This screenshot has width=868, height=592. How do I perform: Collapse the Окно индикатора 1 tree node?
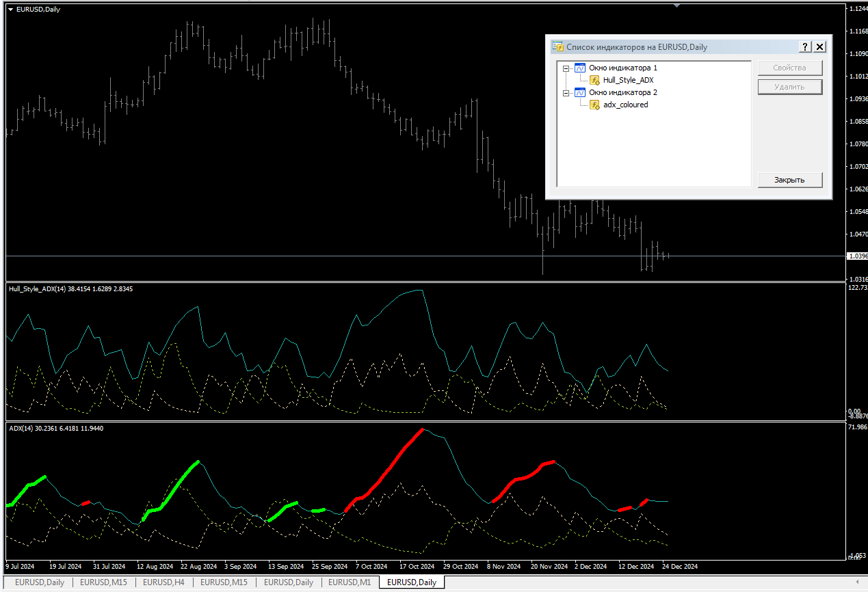pyautogui.click(x=566, y=68)
